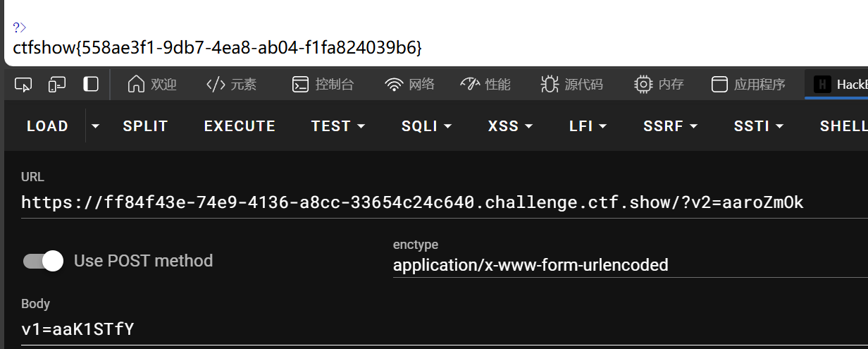Open the Console (控制台) tab
The image size is (868, 349).
323,85
